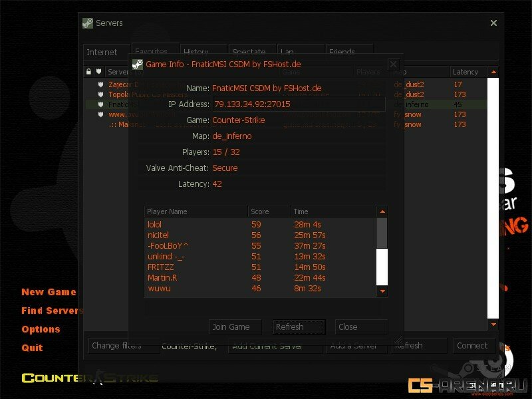Click the padlock password column header icon
The width and height of the screenshot is (532, 399).
tap(88, 72)
